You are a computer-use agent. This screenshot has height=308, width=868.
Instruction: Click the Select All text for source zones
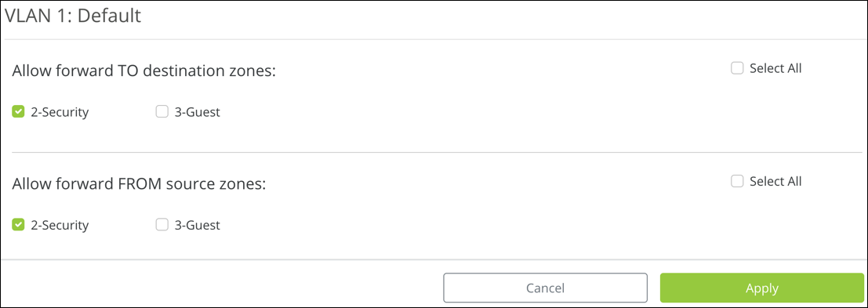tap(775, 181)
